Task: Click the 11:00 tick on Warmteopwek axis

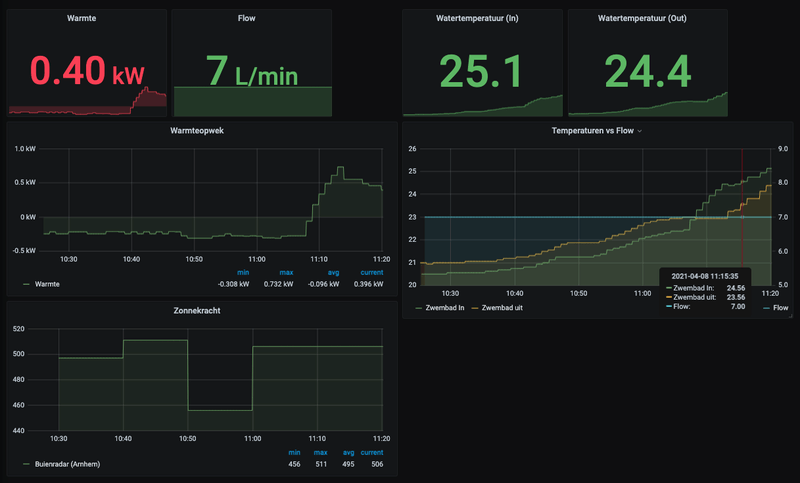Action: coord(257,259)
